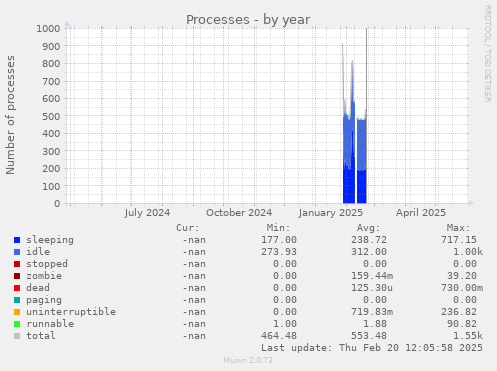Click the 'October 2024' x-axis label
This screenshot has width=497, height=371.
(239, 213)
